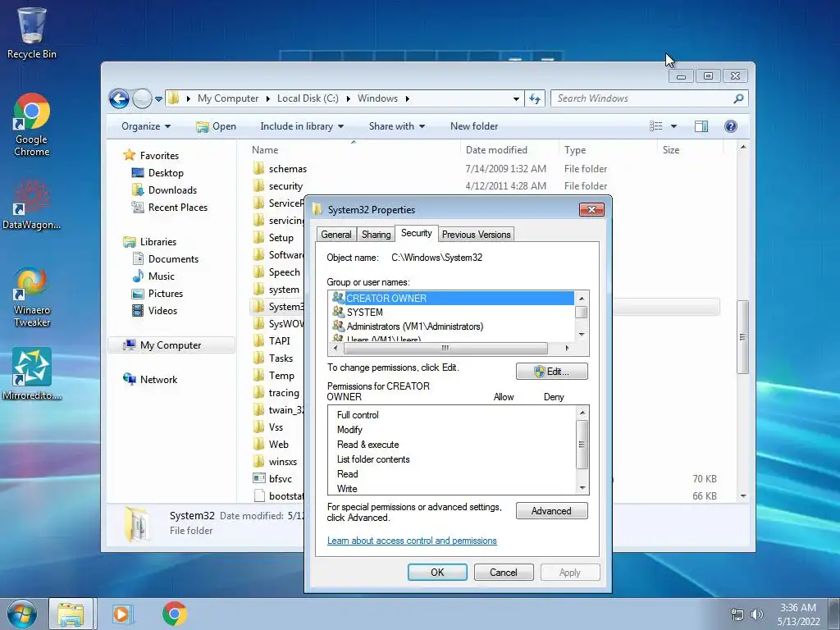
Task: Open the Music library
Action: 153,276
